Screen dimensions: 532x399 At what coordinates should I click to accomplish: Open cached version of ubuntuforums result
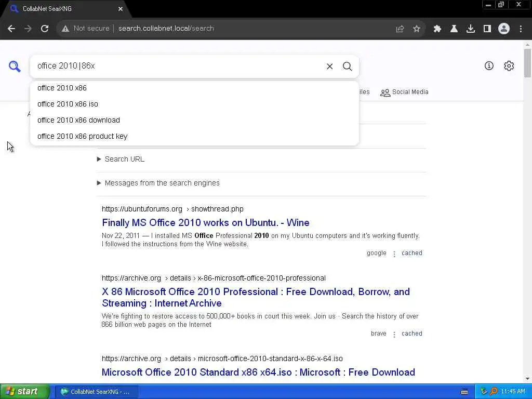tap(412, 253)
